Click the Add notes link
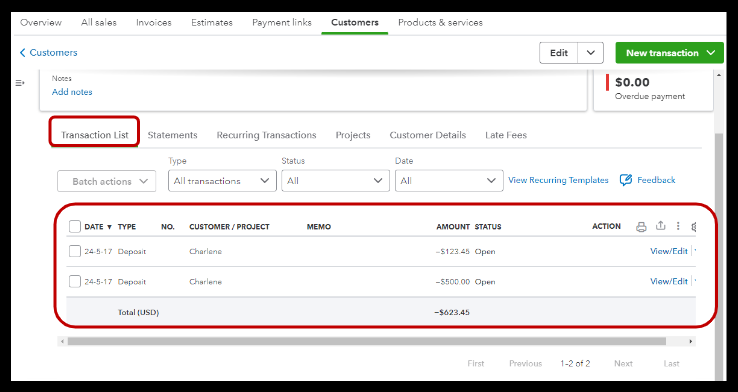 coord(72,92)
